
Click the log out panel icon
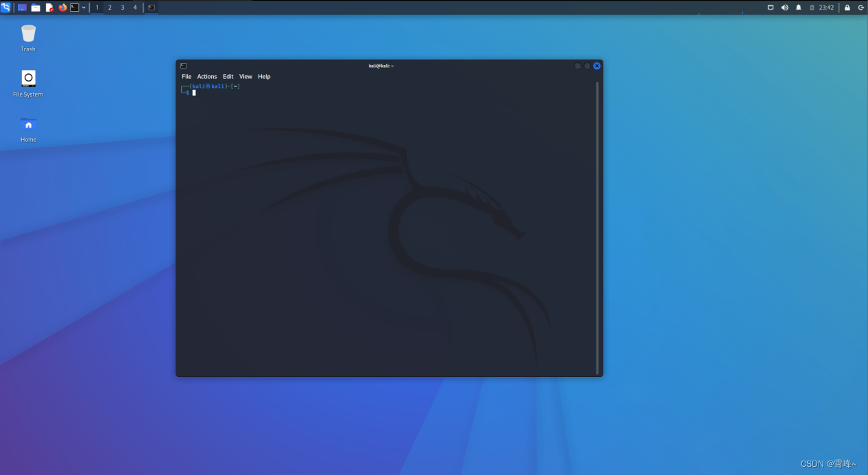pos(861,8)
